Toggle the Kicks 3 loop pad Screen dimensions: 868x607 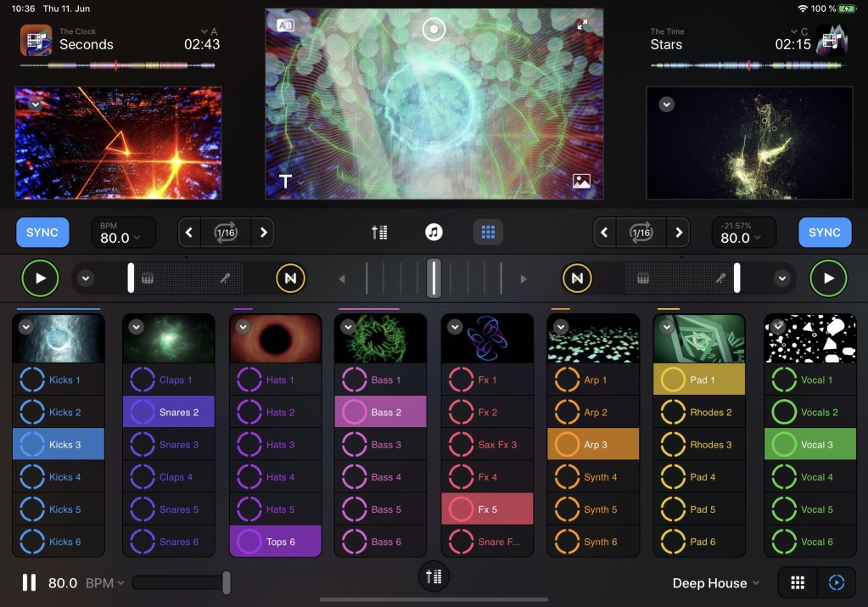(x=58, y=444)
